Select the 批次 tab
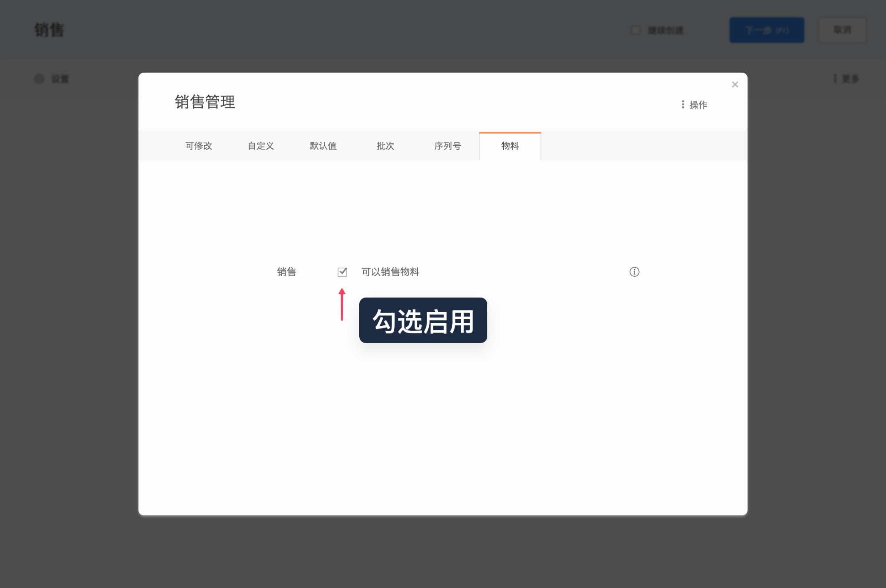Viewport: 886px width, 588px height. (385, 146)
